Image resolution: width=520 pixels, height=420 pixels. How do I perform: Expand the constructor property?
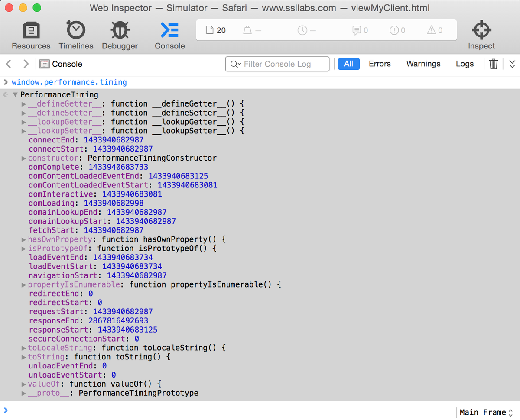click(24, 158)
